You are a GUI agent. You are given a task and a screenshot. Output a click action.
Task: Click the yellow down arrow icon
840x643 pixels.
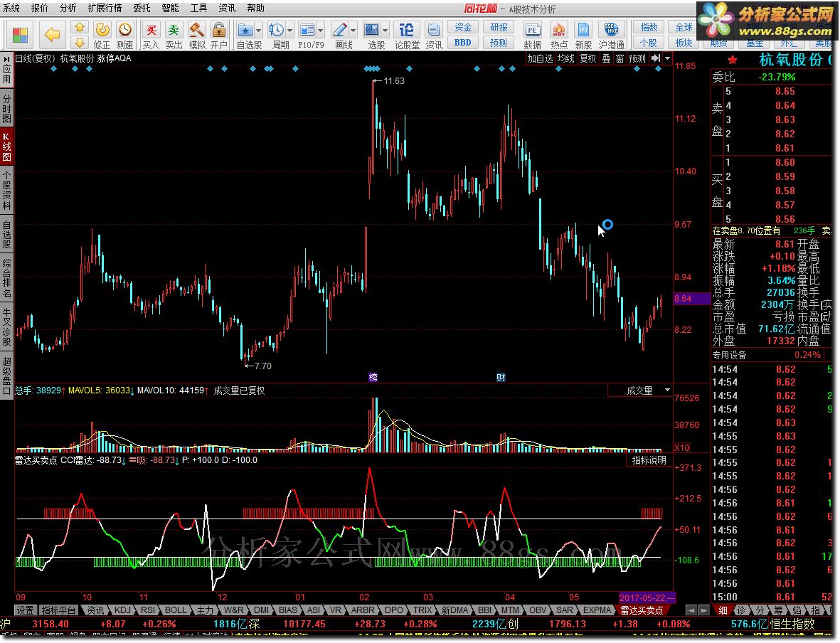point(79,43)
